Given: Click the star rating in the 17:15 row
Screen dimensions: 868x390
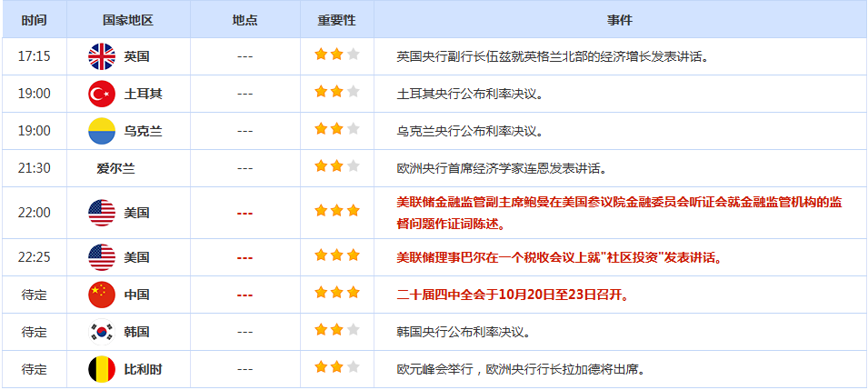Looking at the screenshot, I should [x=336, y=56].
